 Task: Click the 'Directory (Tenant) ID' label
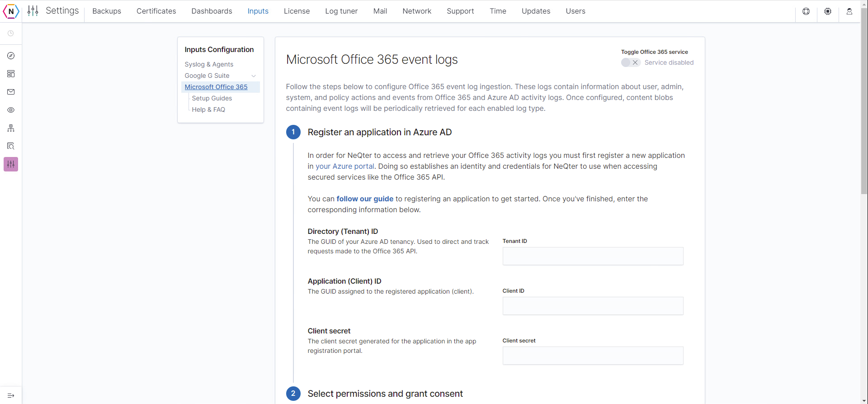343,231
